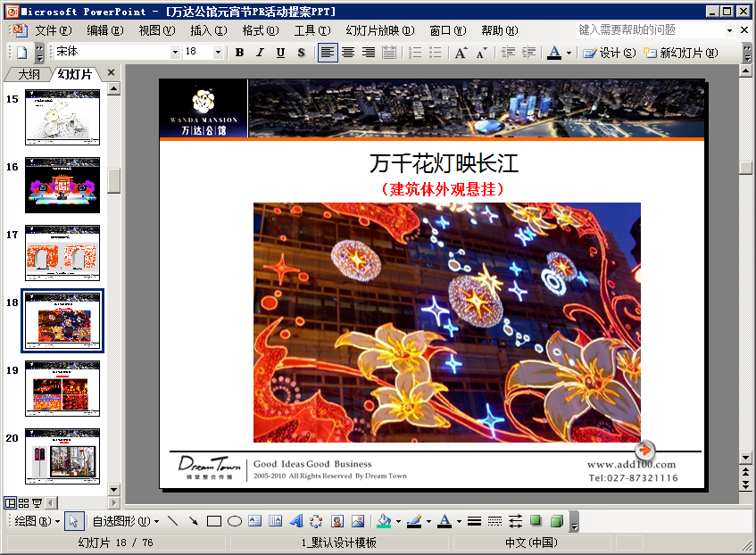The height and width of the screenshot is (555, 756).
Task: Insert a new slide
Action: (680, 53)
